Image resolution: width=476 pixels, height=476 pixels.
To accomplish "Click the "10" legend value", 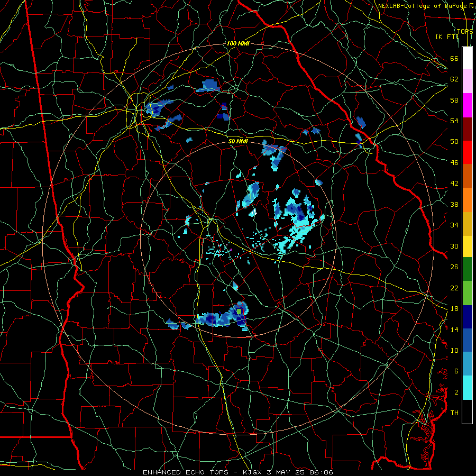I will (x=454, y=350).
